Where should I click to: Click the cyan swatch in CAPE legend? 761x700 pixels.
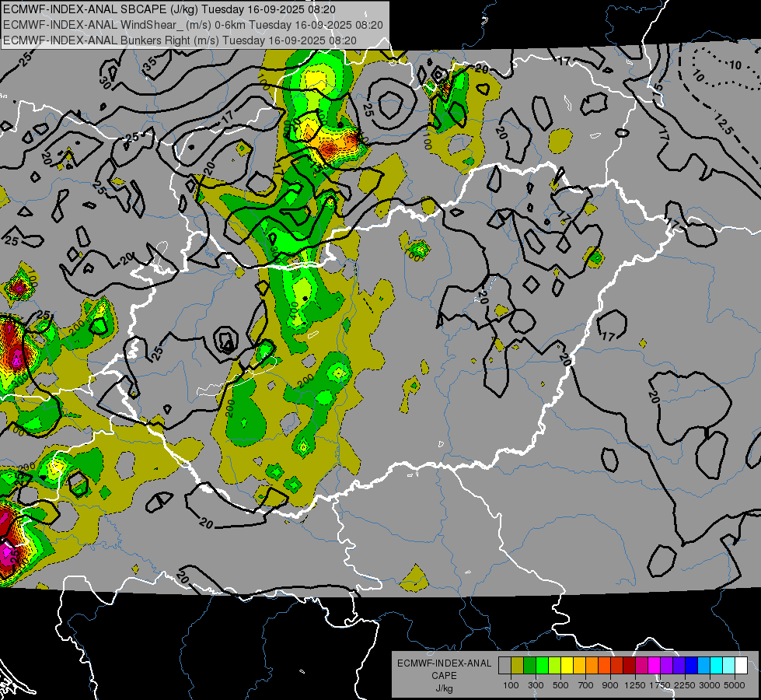(x=716, y=666)
